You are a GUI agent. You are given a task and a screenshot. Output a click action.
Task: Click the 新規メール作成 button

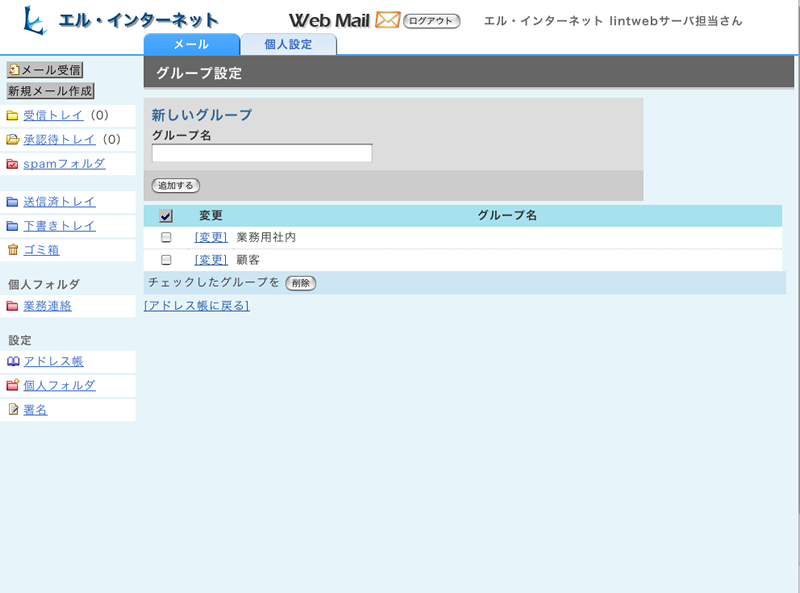pyautogui.click(x=51, y=91)
